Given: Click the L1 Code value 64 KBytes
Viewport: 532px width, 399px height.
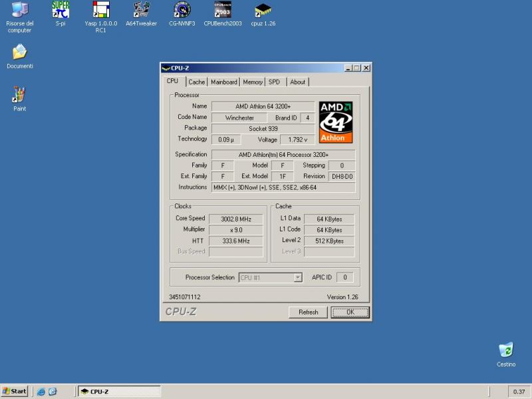Looking at the screenshot, I should click(329, 230).
